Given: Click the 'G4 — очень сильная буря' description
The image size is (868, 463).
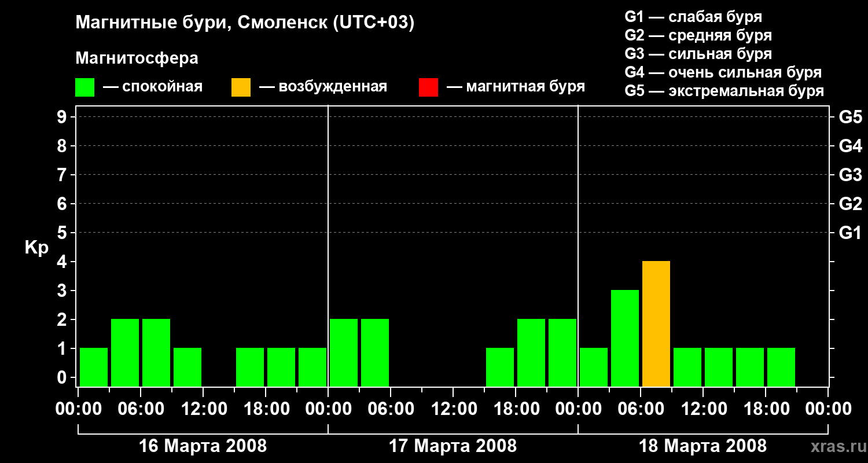Looking at the screenshot, I should pyautogui.click(x=723, y=72).
